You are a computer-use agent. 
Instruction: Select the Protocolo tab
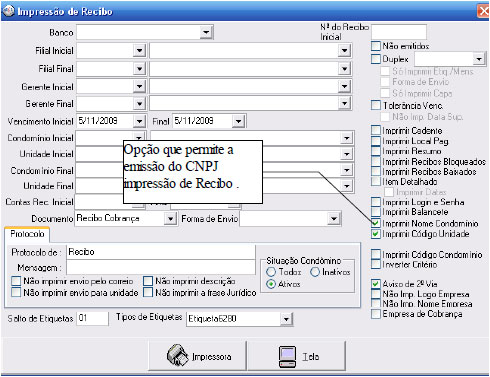(27, 234)
